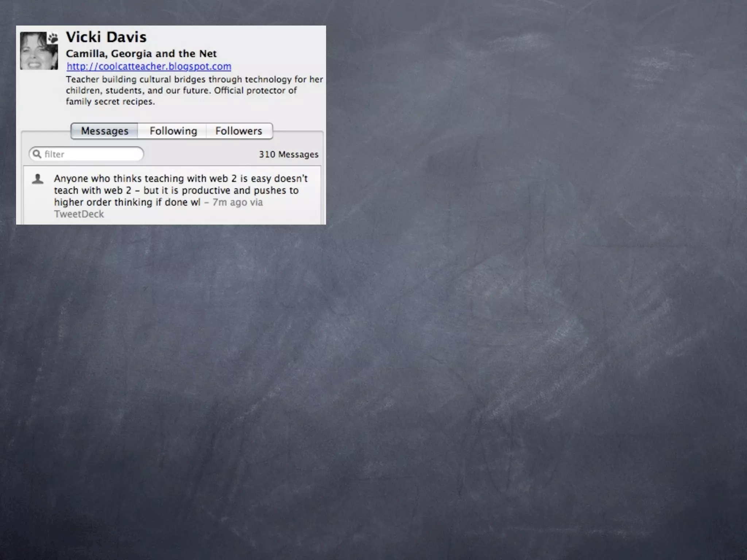The width and height of the screenshot is (747, 560).
Task: Click the person silhouette icon beside message
Action: pyautogui.click(x=38, y=179)
